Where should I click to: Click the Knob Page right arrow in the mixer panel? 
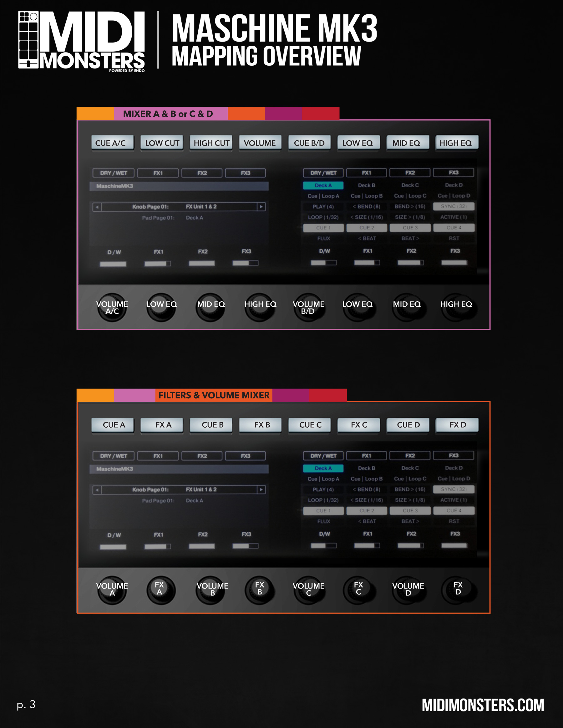(261, 207)
